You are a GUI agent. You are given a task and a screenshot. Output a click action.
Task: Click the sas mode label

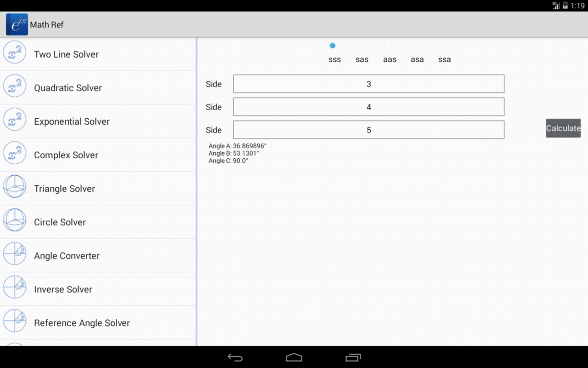click(362, 60)
